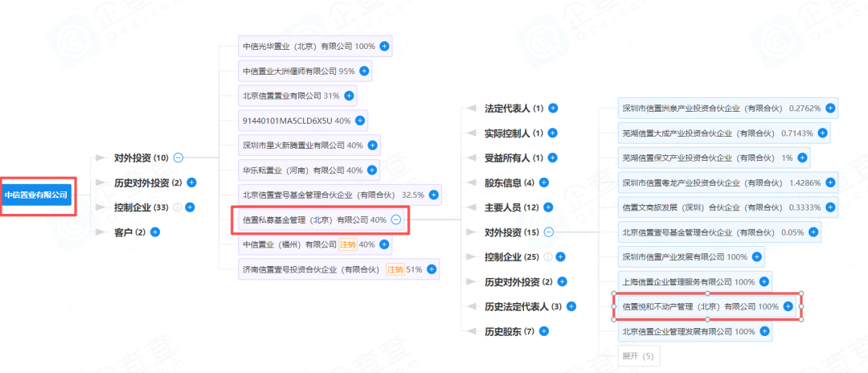868x373 pixels.
Task: Expand 信置文商旅发展（深圳）合伙企业 plus icon
Action: coord(830,207)
